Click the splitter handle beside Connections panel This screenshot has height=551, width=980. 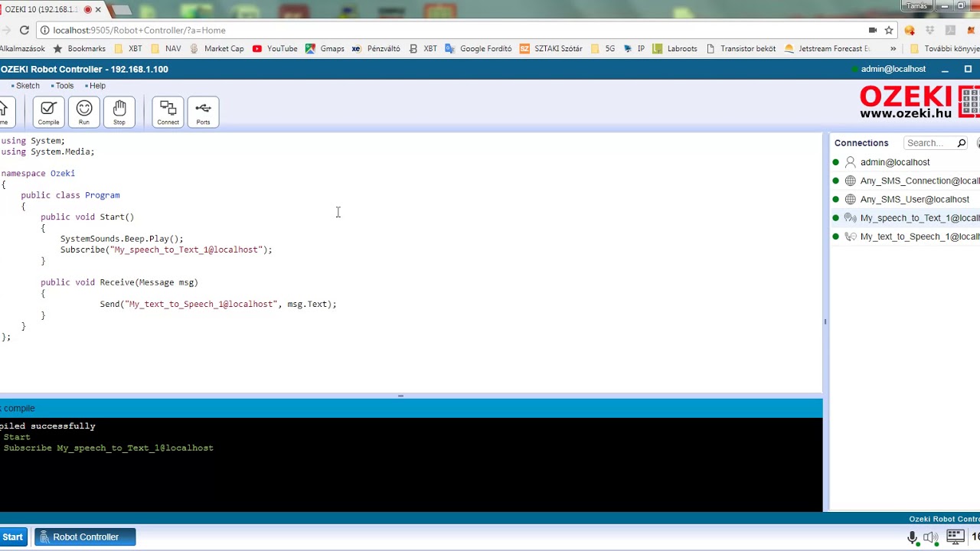(x=825, y=322)
